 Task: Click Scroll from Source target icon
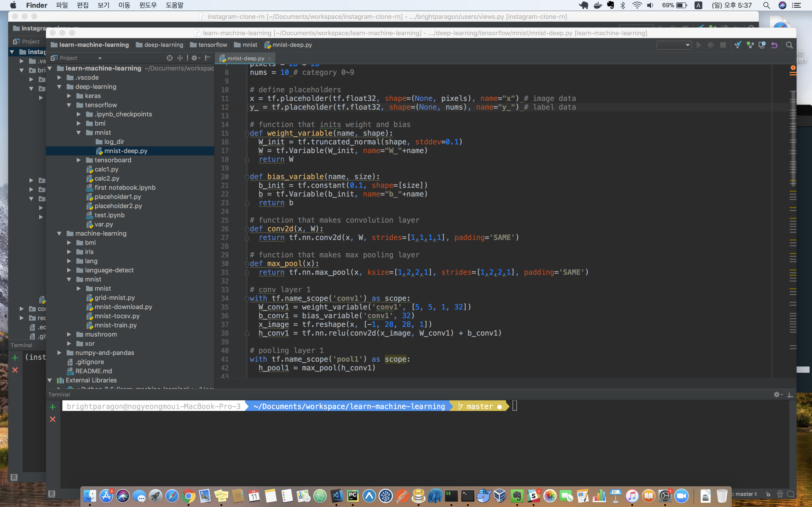[x=169, y=58]
